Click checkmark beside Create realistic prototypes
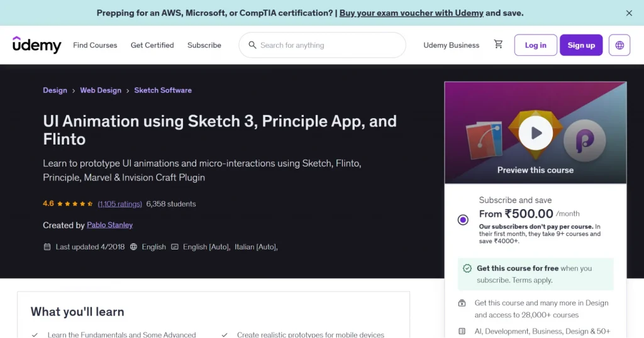Viewport: 644px width, 338px height. pyautogui.click(x=225, y=335)
